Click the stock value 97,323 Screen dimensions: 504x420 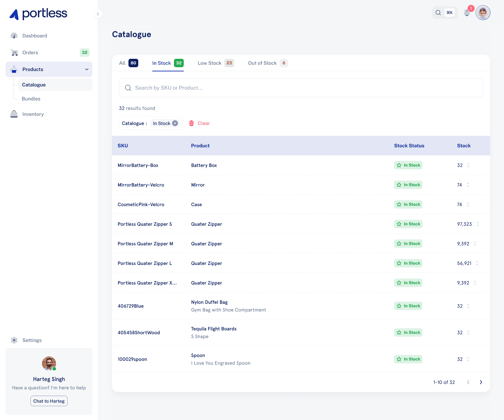click(464, 224)
